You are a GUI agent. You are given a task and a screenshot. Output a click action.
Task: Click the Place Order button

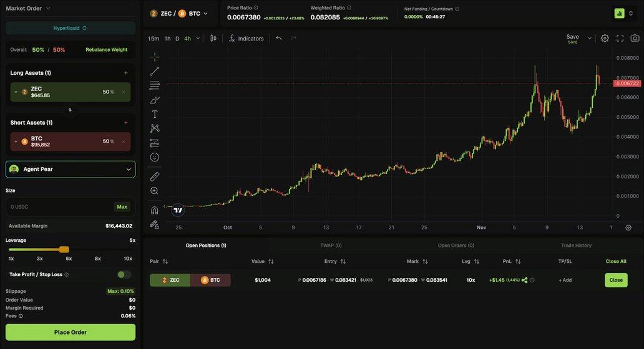click(x=71, y=332)
